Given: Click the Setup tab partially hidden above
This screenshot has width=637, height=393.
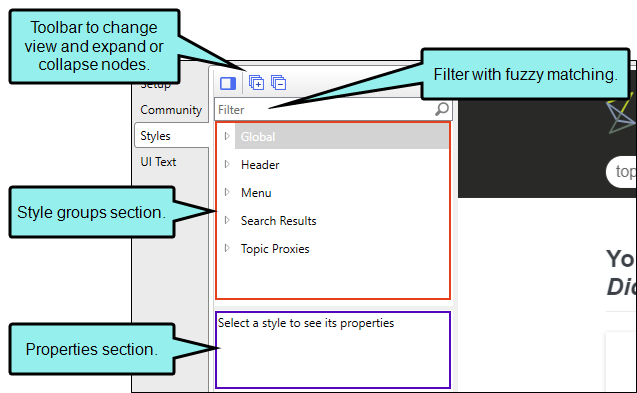Looking at the screenshot, I should coord(156,86).
